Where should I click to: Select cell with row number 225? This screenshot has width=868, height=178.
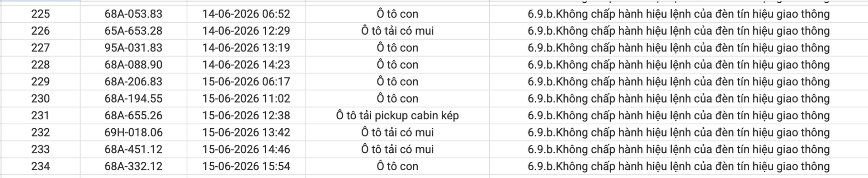click(40, 14)
